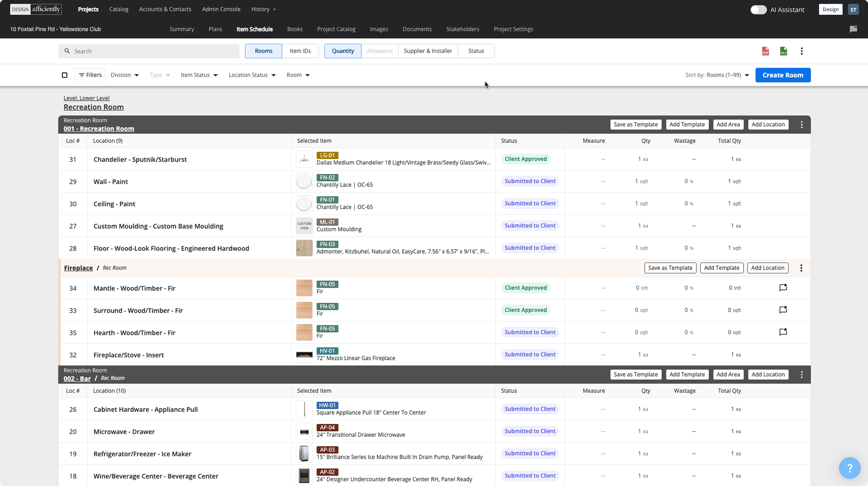Open the Item Status dropdown

(x=199, y=75)
